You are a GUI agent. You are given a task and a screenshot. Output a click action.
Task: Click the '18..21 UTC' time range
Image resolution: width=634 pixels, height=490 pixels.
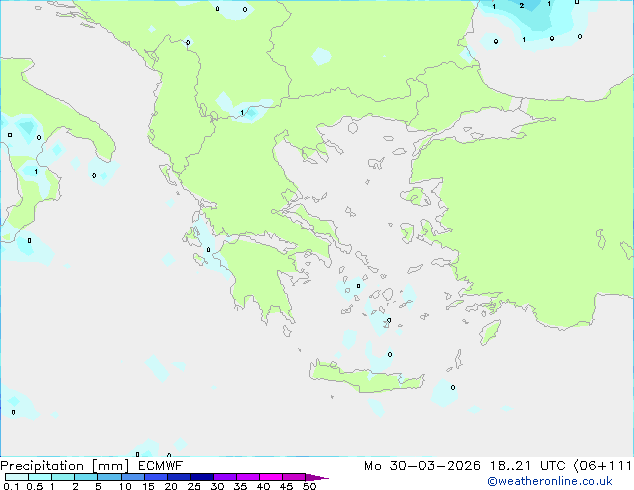pyautogui.click(x=527, y=466)
